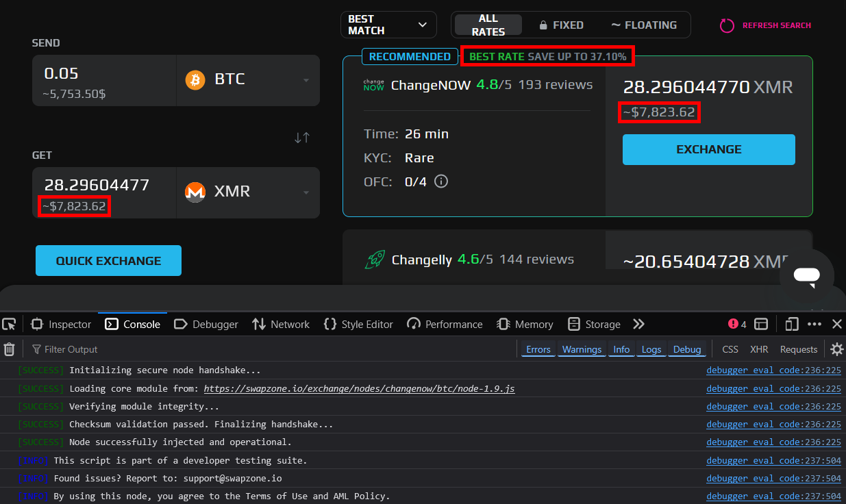Screen dimensions: 846x504
Task: Open console settings gear icon
Action: (x=836, y=349)
